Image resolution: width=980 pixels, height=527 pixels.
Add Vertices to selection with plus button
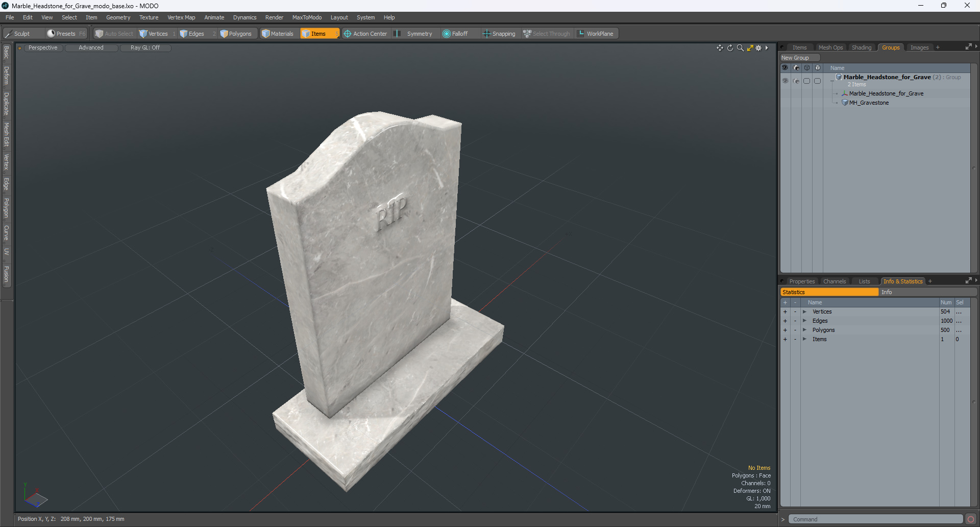click(x=785, y=312)
